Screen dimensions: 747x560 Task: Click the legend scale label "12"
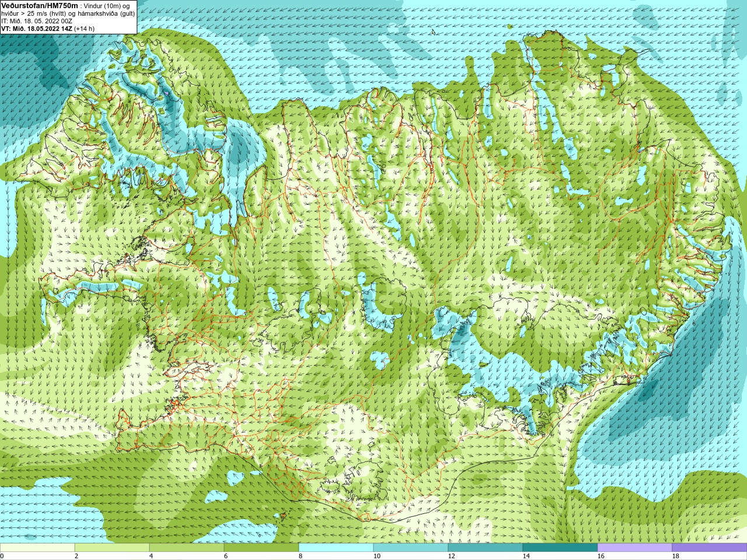[451, 556]
